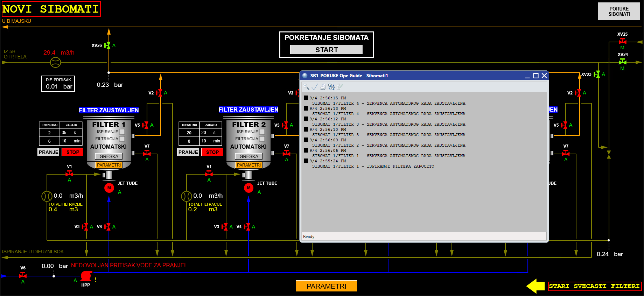Click NEDOVOLJAN PRITISAK VODE ZA PRANJE alarm text
This screenshot has width=644, height=296.
[x=128, y=265]
